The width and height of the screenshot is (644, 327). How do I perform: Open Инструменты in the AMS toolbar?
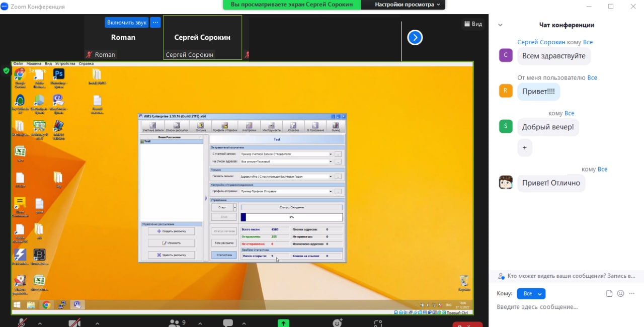(272, 127)
